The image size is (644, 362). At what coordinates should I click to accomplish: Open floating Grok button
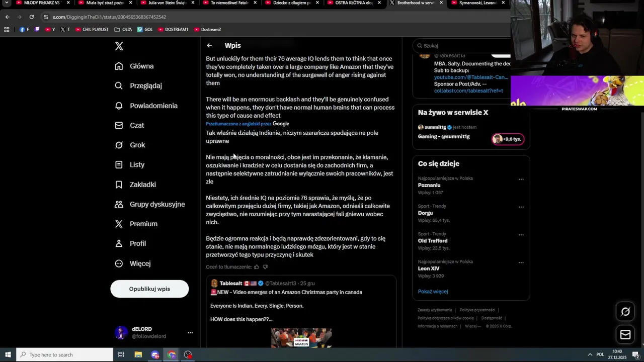625,312
